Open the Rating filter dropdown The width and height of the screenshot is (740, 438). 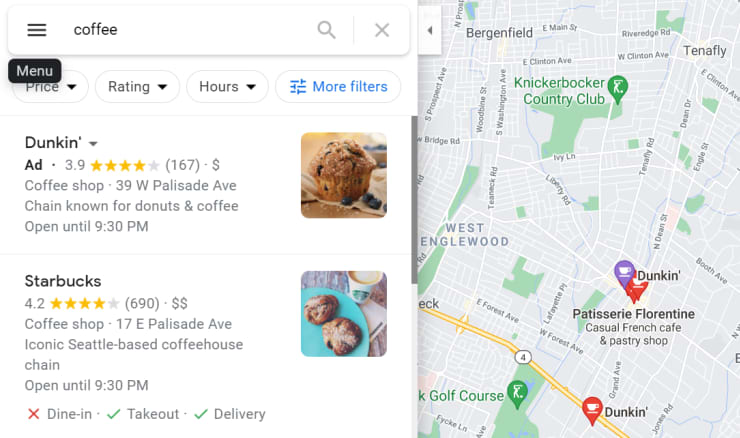click(x=137, y=87)
